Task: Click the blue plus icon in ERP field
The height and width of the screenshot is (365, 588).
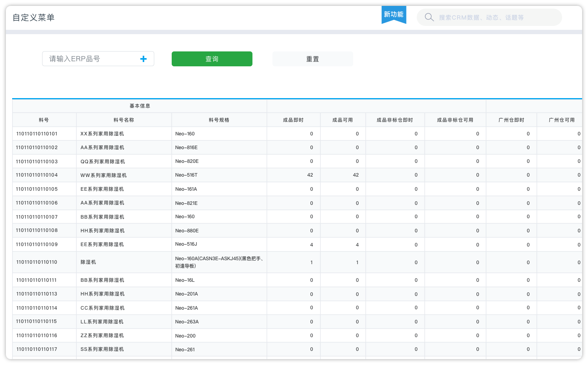Action: [143, 59]
